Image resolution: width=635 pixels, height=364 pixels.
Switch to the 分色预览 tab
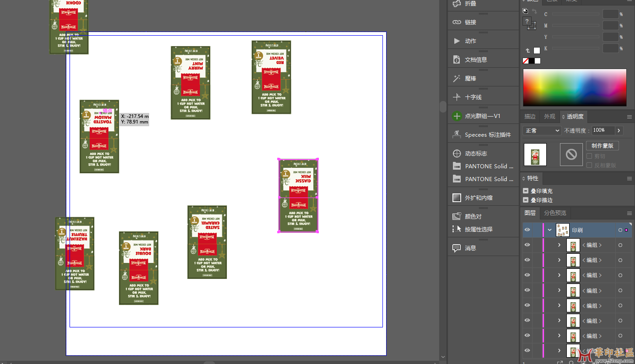tap(555, 213)
